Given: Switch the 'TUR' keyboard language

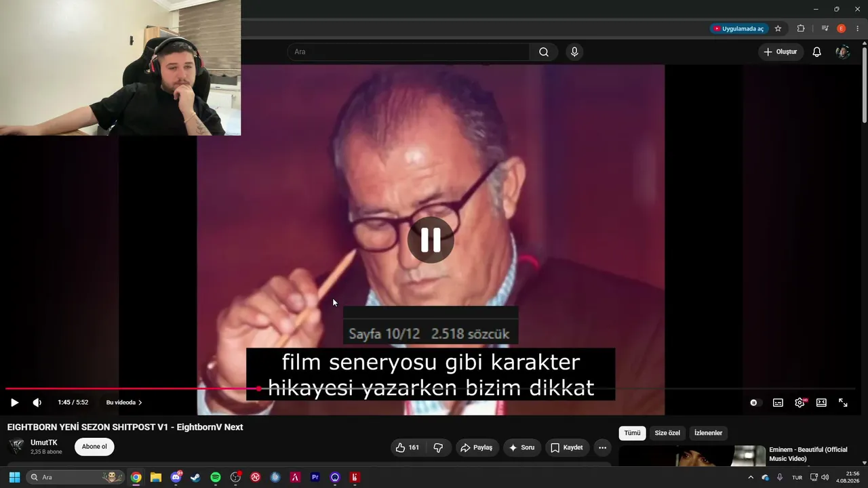Looking at the screenshot, I should click(797, 477).
